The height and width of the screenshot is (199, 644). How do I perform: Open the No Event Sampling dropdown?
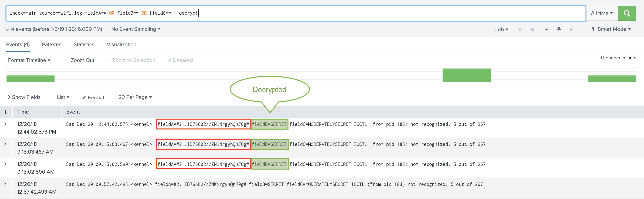(135, 29)
